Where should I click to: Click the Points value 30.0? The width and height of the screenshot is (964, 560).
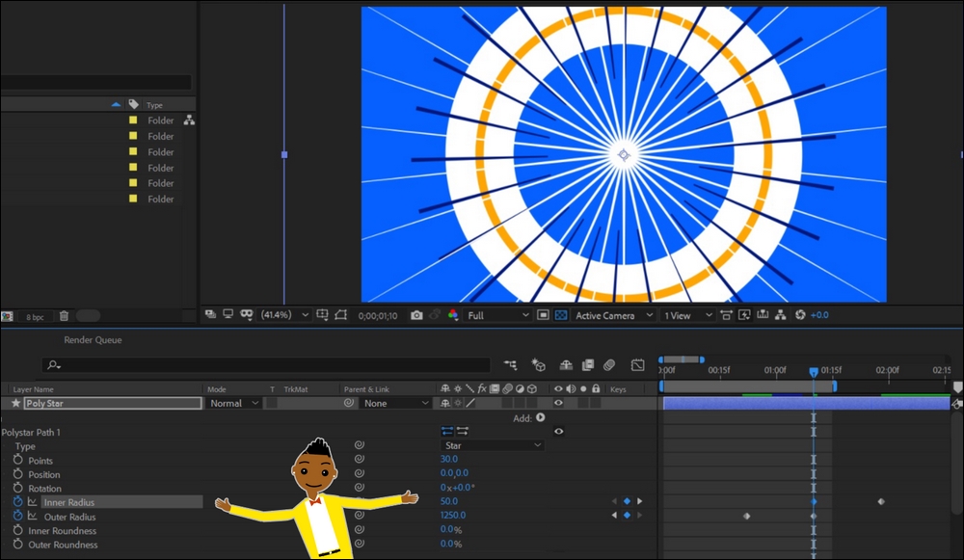(449, 459)
